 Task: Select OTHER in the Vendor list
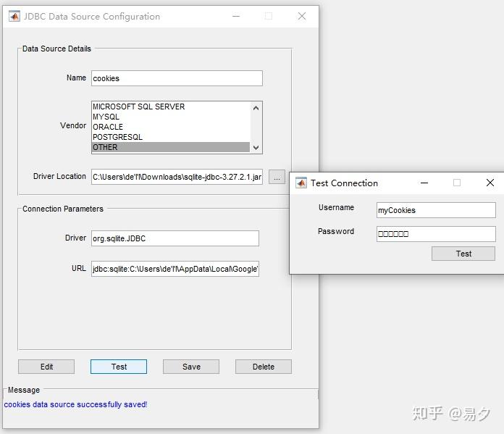pyautogui.click(x=171, y=147)
